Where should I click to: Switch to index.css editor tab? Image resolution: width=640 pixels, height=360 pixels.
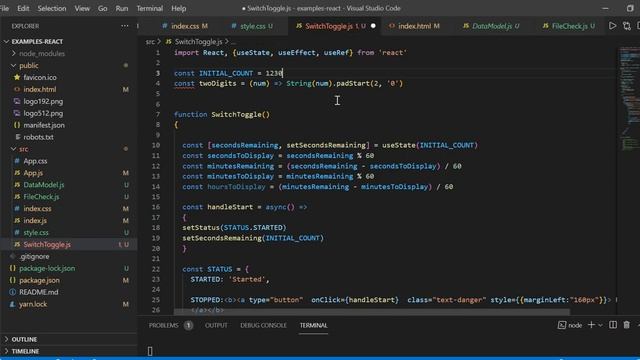[x=185, y=26]
